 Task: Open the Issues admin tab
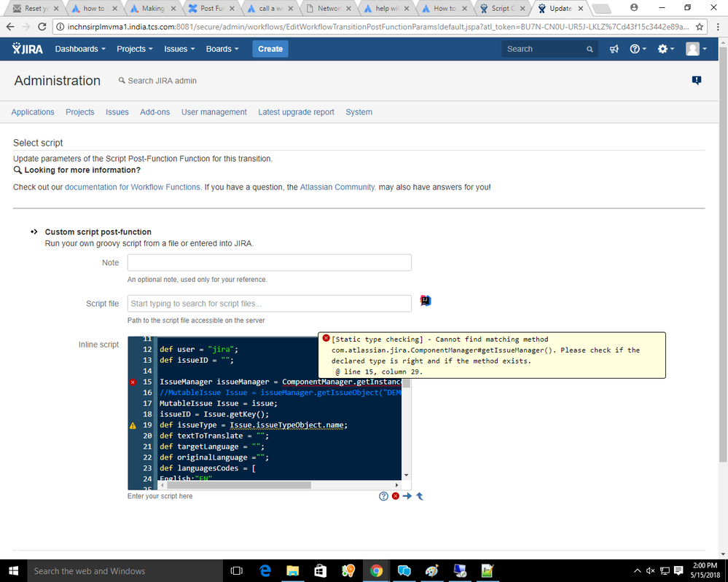[117, 112]
